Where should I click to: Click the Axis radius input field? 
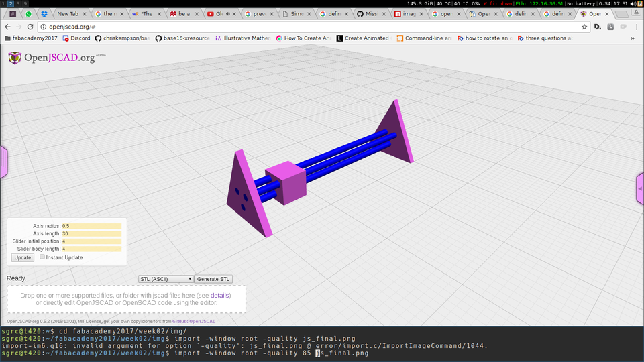(92, 226)
